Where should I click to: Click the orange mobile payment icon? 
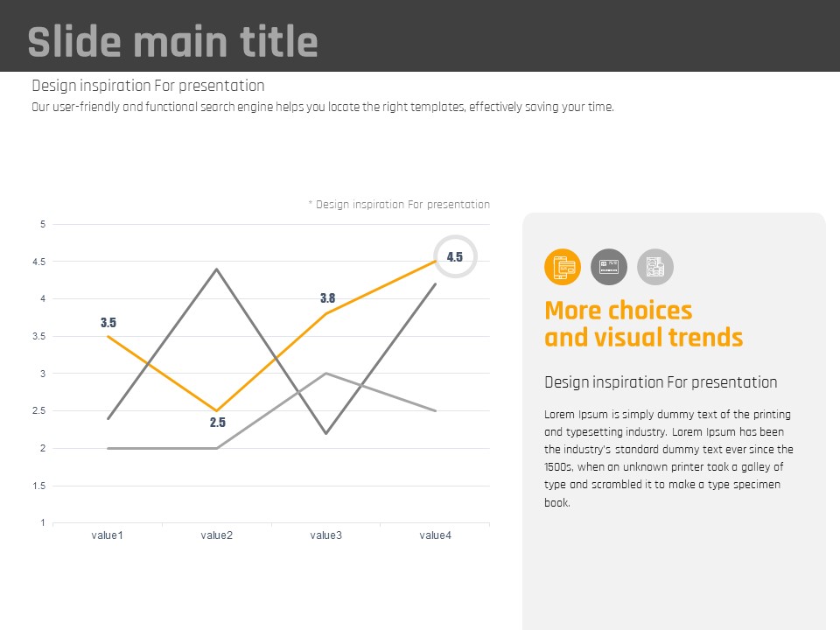pos(563,267)
